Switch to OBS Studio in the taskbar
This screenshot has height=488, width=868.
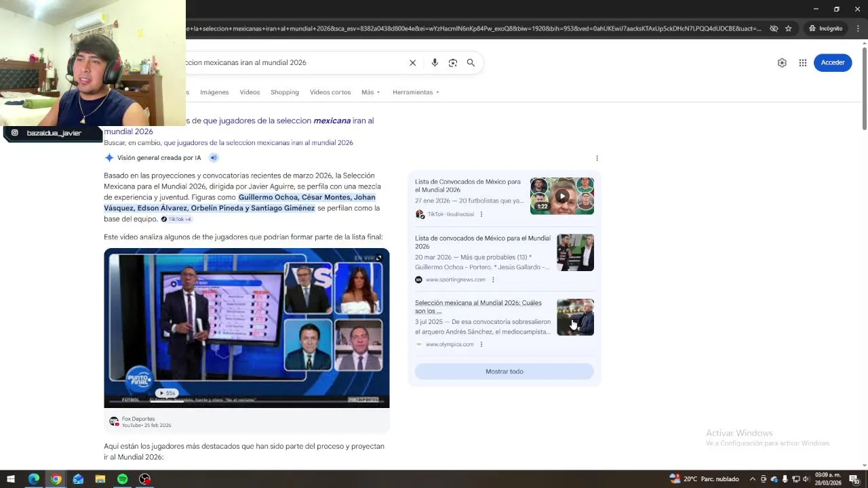tap(144, 479)
